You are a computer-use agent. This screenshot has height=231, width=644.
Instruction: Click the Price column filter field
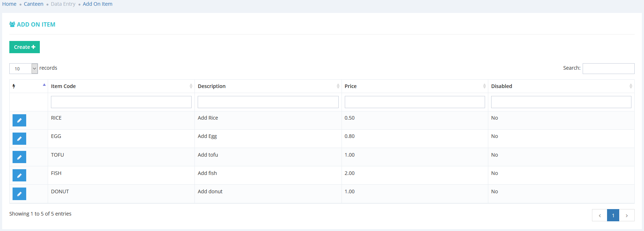tap(414, 102)
